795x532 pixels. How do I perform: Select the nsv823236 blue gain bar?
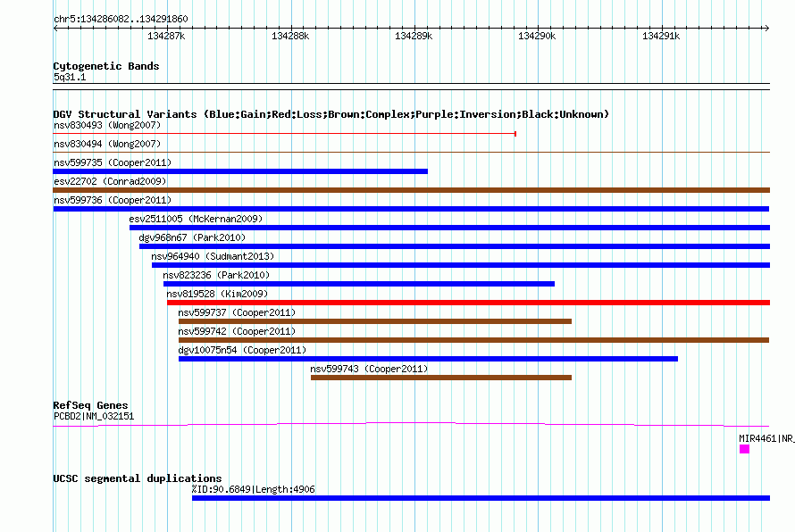tap(359, 284)
